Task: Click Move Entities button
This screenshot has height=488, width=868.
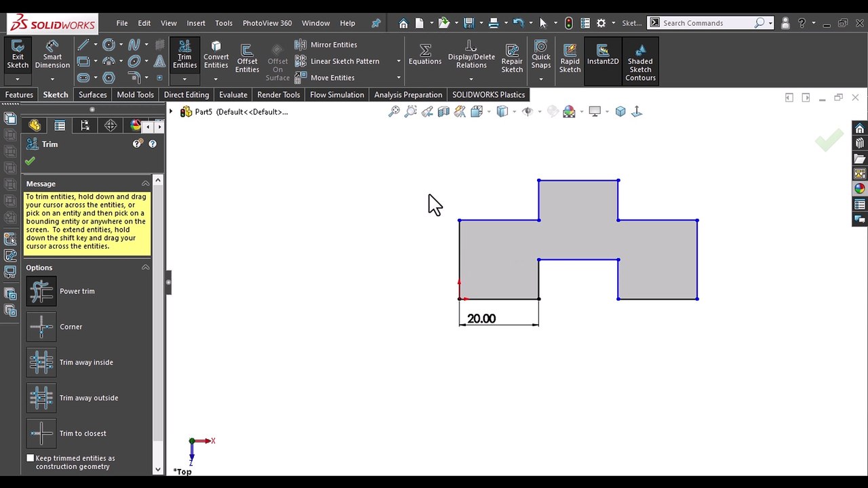Action: pos(325,78)
